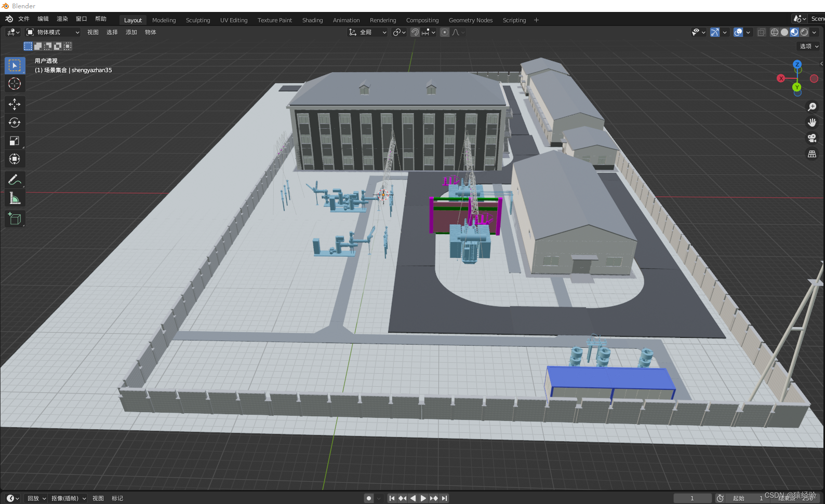Switch to the Geometry Nodes tab

[x=471, y=20]
